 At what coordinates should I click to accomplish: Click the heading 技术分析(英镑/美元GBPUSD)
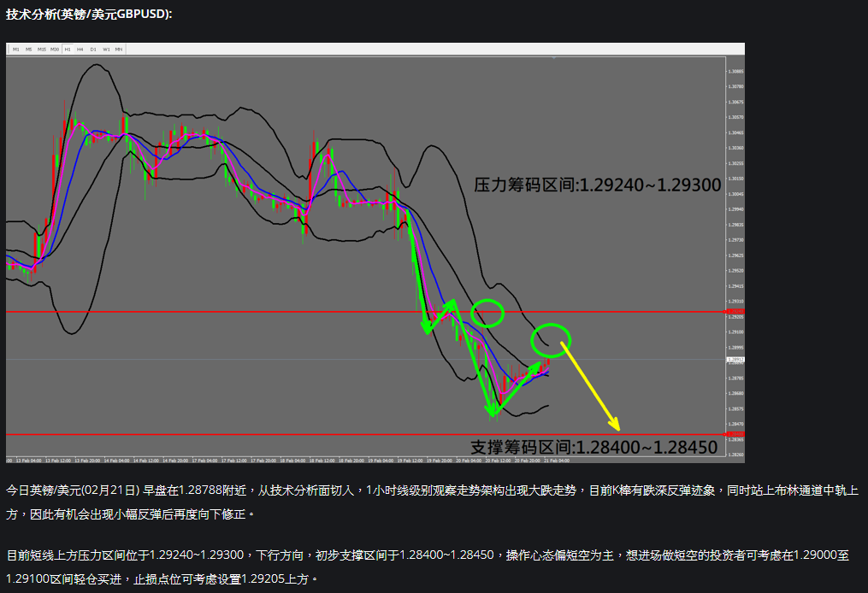[89, 14]
